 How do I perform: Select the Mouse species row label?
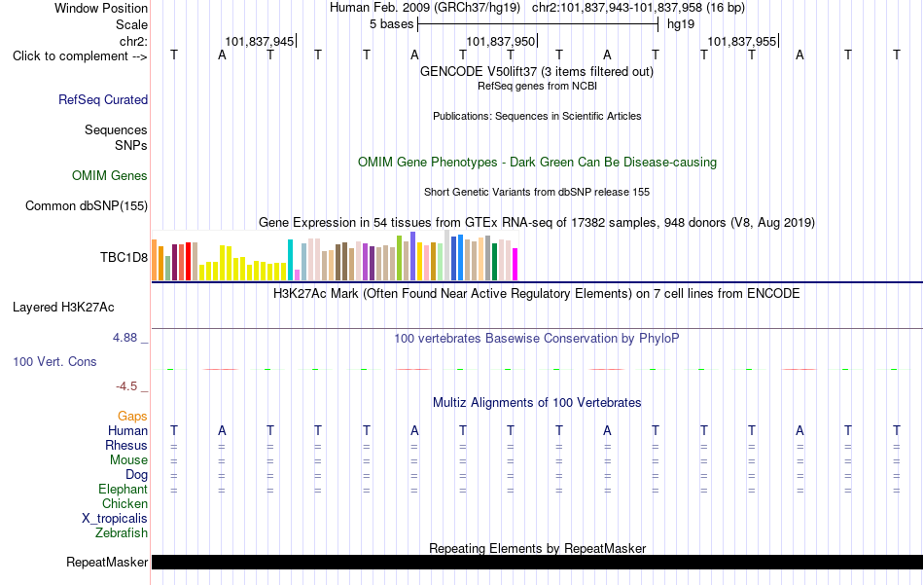tap(128, 460)
